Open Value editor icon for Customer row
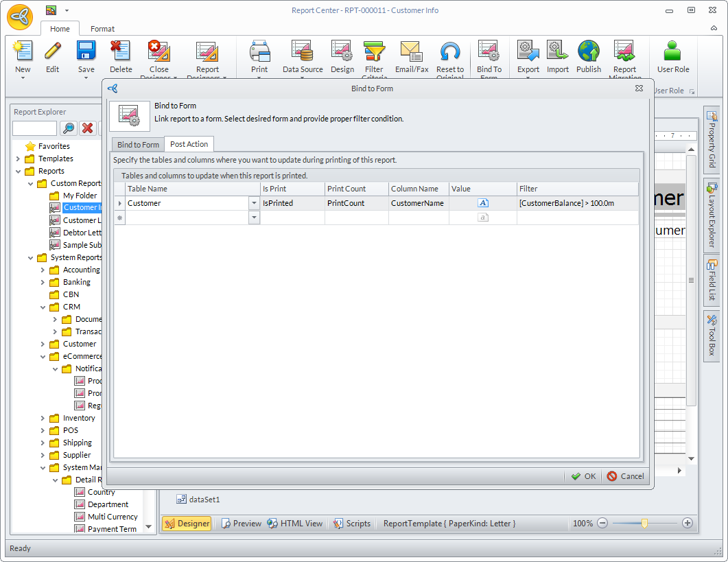728x562 pixels. tap(483, 203)
